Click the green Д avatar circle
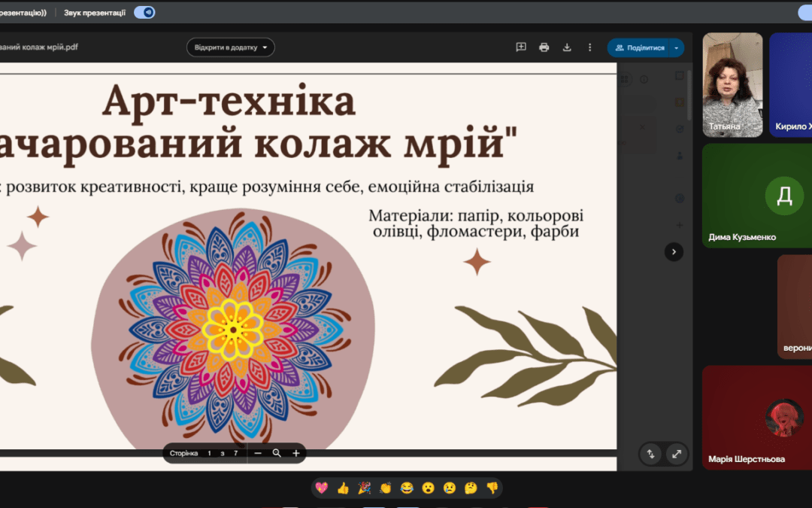812x508 pixels. pyautogui.click(x=784, y=196)
